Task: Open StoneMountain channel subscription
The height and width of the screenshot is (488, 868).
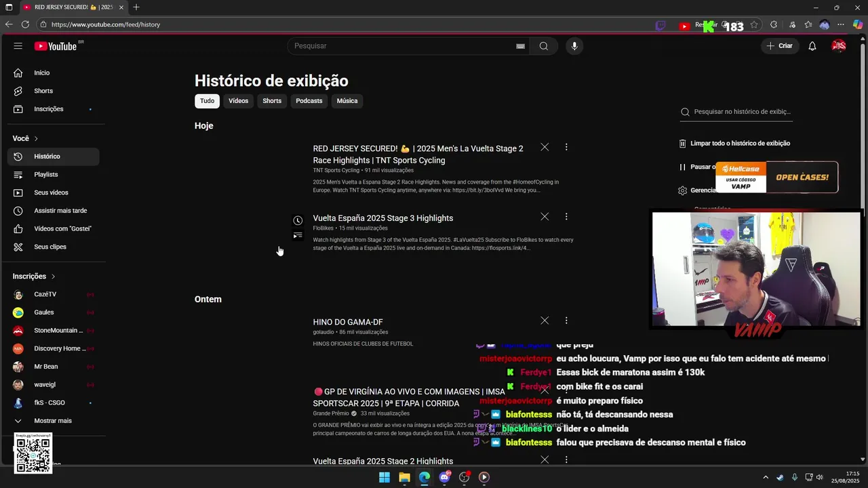Action: [54, 331]
